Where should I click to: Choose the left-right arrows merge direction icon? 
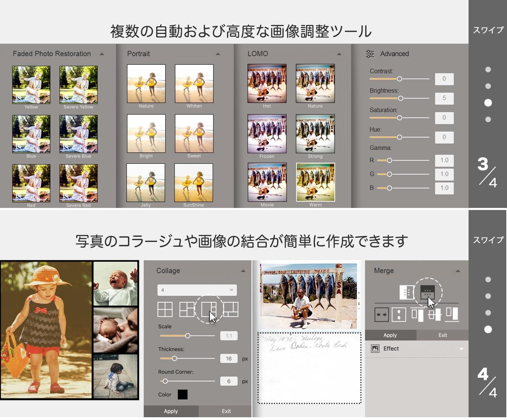382,315
